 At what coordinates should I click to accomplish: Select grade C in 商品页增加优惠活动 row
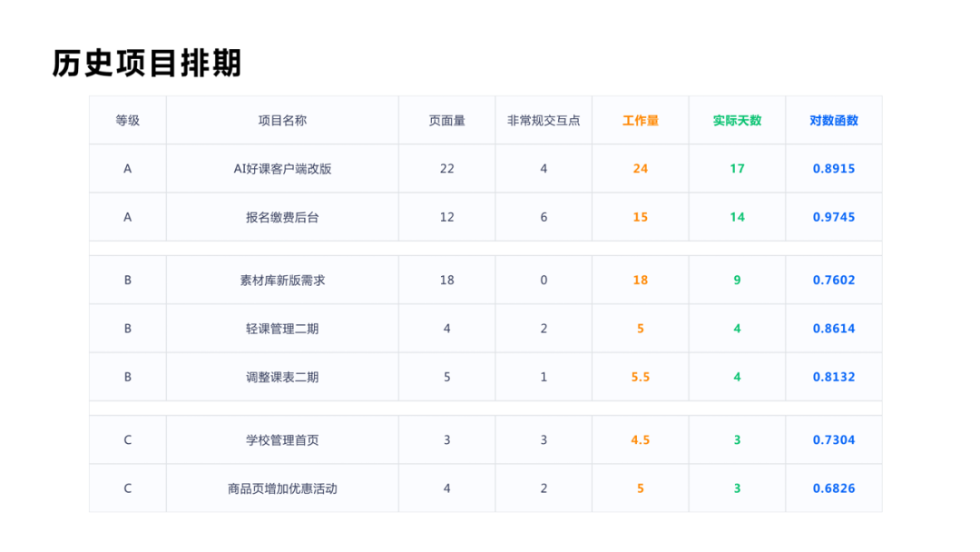tap(128, 488)
